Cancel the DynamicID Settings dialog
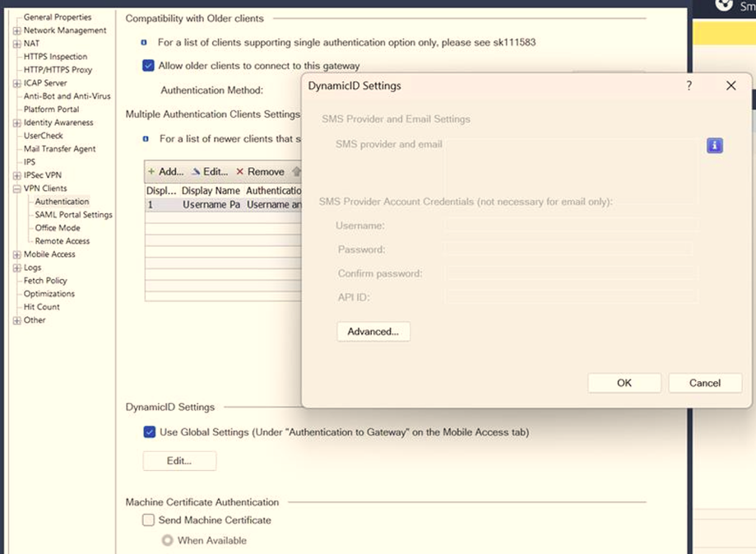 point(705,383)
